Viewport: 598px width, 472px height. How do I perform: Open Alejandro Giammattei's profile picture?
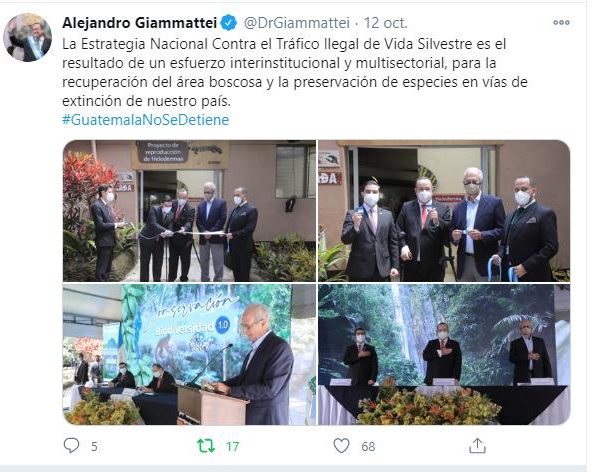27,37
